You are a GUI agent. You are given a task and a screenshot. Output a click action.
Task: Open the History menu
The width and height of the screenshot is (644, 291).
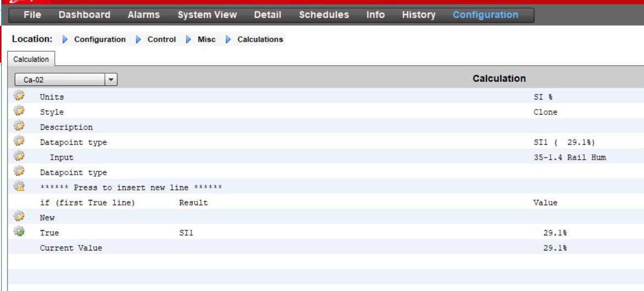pos(419,14)
